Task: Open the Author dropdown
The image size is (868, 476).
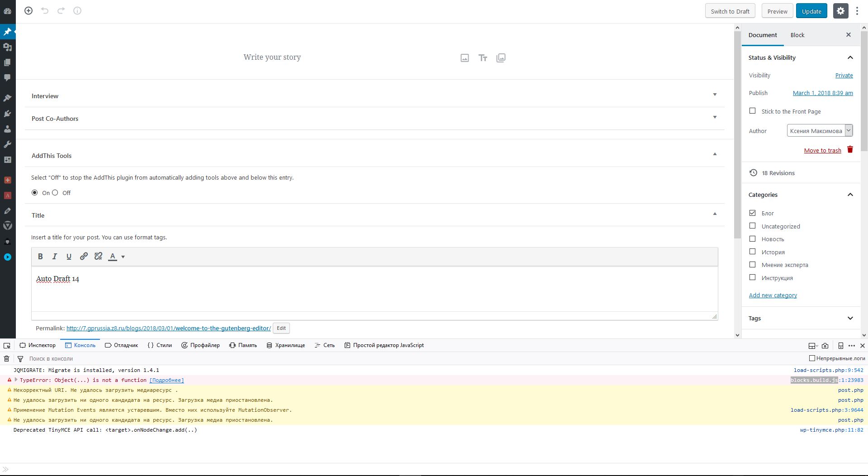Action: pos(820,131)
